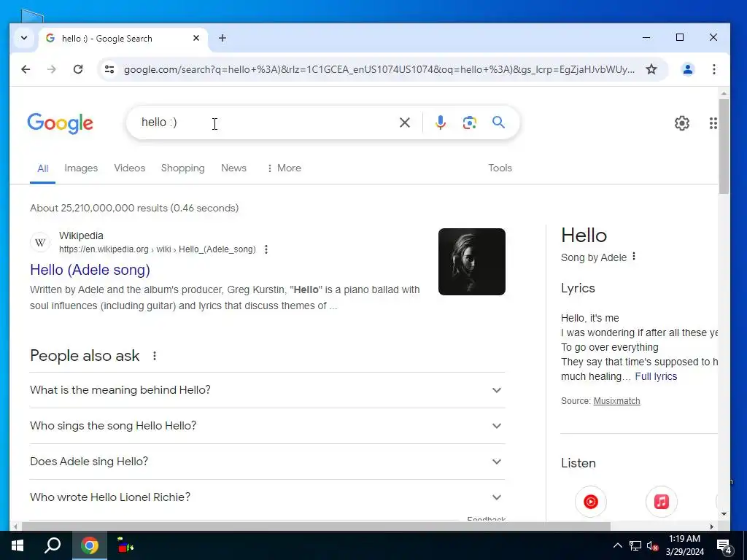This screenshot has width=747, height=560.
Task: Switch to the Images tab
Action: [81, 168]
